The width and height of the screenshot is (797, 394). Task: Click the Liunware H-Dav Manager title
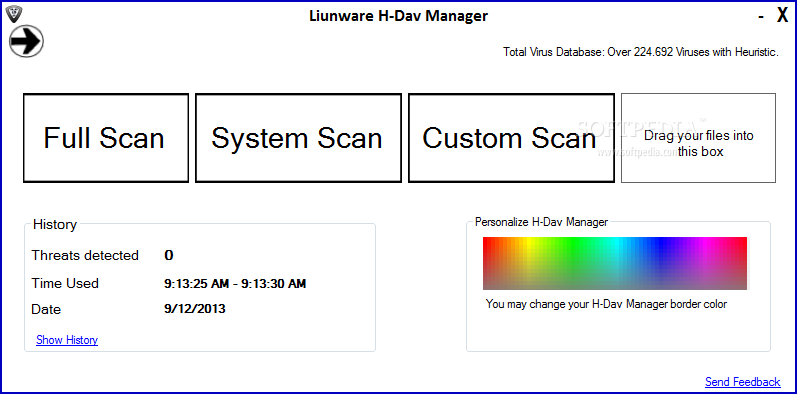tap(398, 16)
